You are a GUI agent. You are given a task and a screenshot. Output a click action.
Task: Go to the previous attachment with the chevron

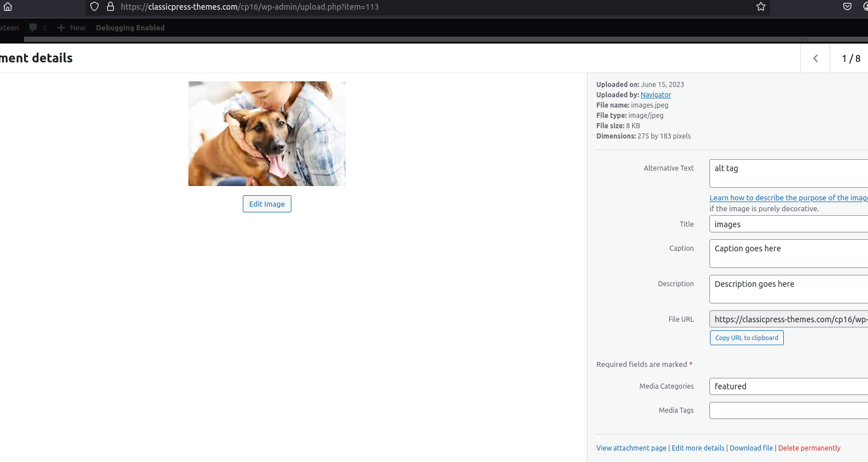click(815, 58)
